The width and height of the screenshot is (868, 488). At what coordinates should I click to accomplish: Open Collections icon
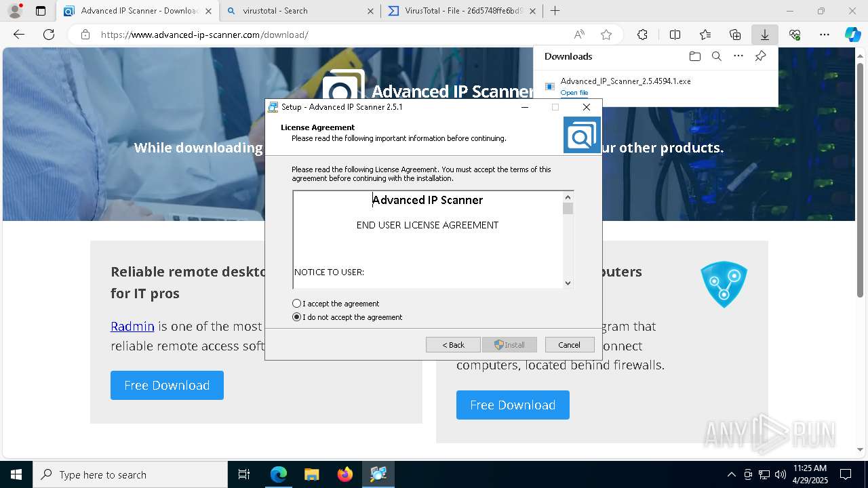pos(735,35)
